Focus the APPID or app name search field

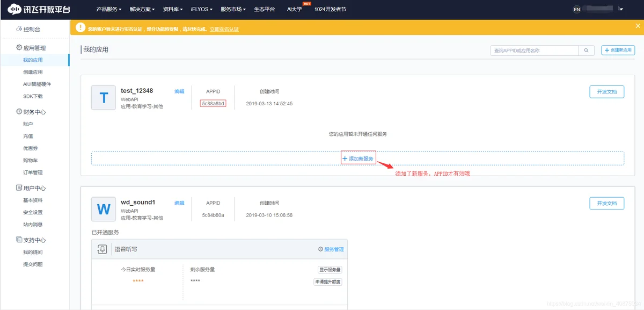535,50
